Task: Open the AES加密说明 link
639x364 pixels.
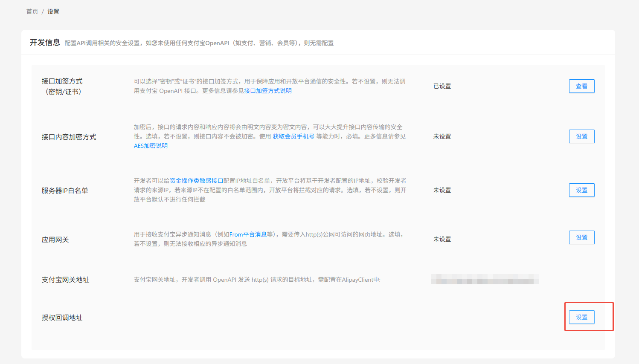Action: coord(151,146)
